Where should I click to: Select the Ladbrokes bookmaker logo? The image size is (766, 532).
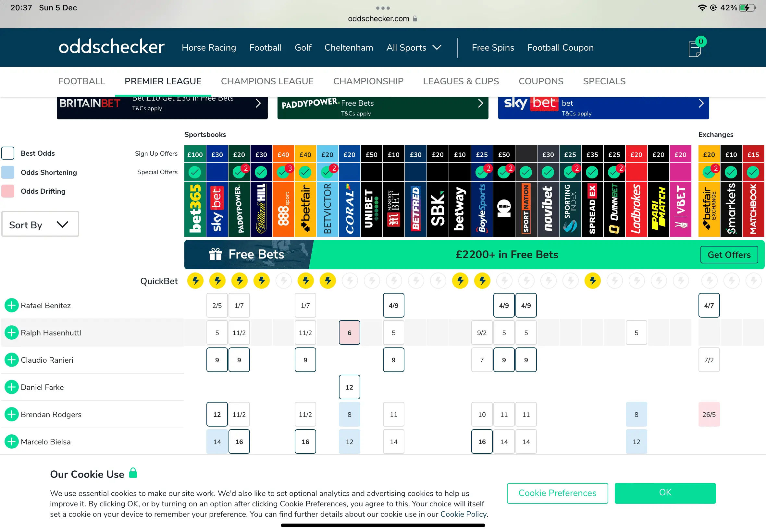[636, 209]
